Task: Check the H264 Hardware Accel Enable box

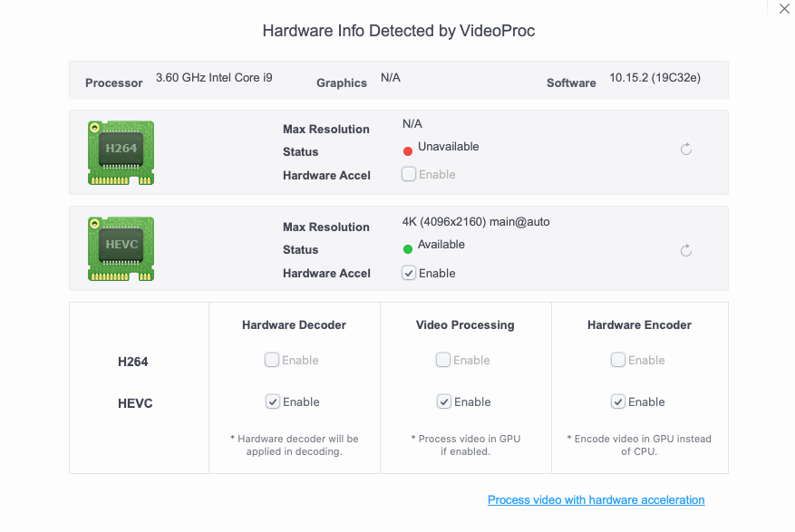Action: (409, 174)
